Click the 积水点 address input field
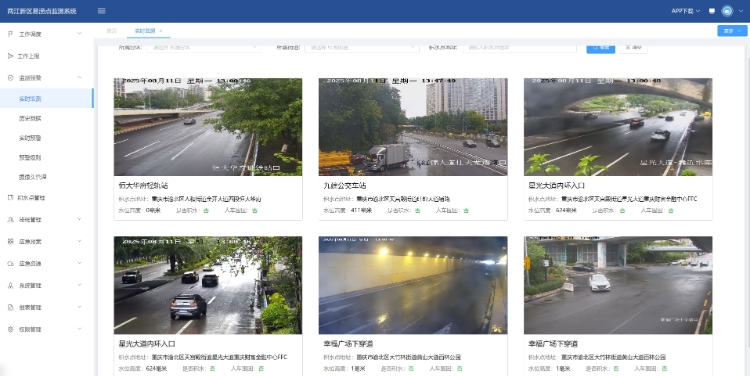 tap(519, 47)
